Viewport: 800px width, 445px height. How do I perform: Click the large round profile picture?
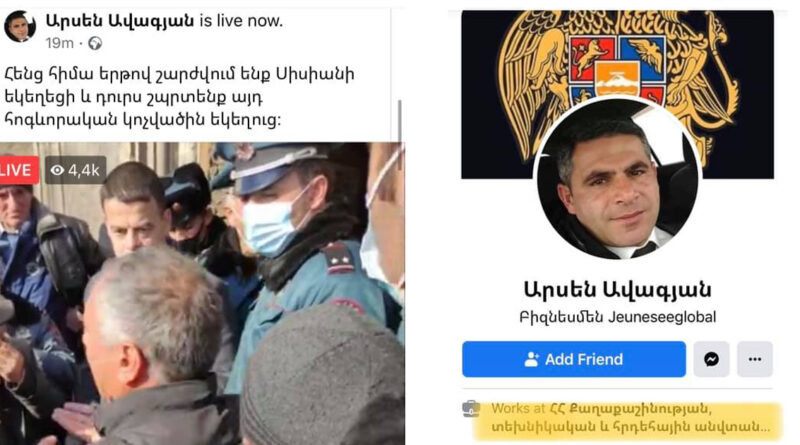tap(617, 179)
